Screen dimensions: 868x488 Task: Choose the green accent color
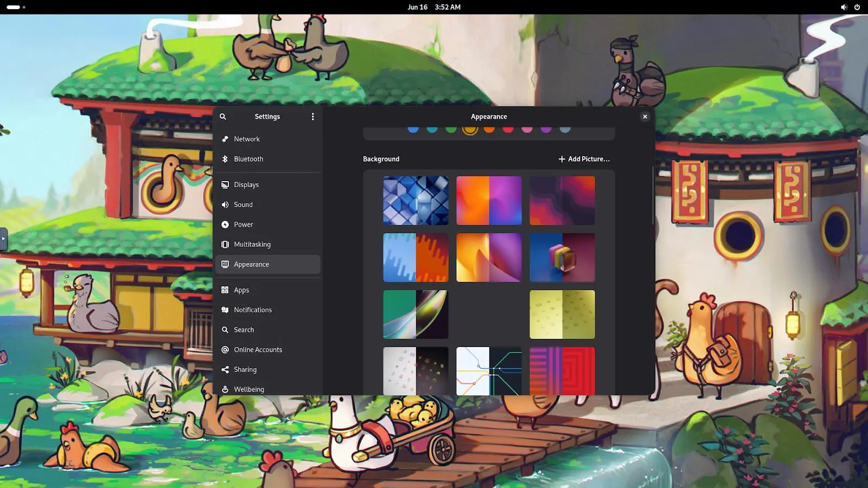pos(451,129)
